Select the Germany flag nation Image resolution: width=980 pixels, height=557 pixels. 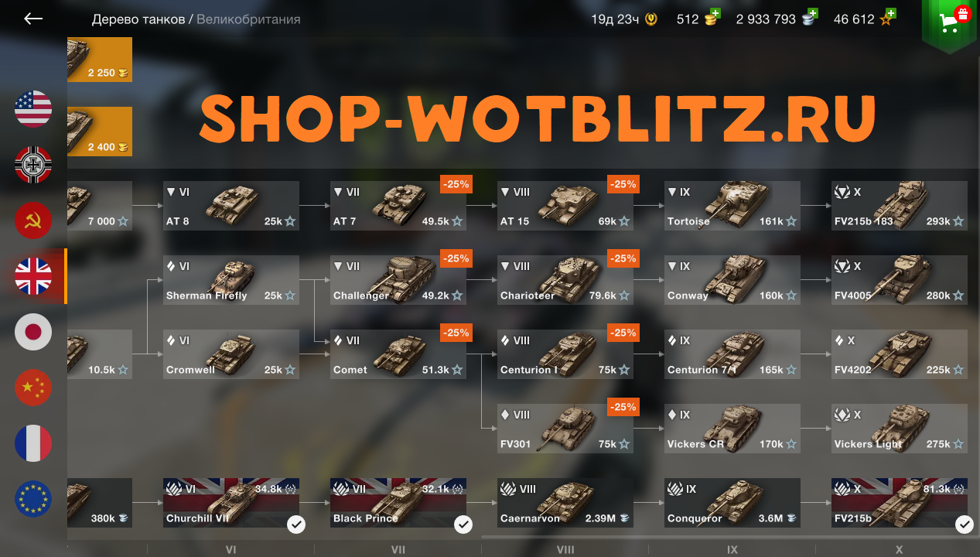pyautogui.click(x=33, y=165)
